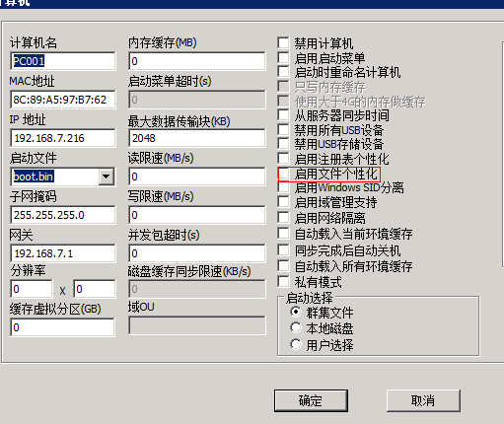The height and width of the screenshot is (424, 504).
Task: Tick 启动时重命名计算机 option
Action: click(x=283, y=72)
